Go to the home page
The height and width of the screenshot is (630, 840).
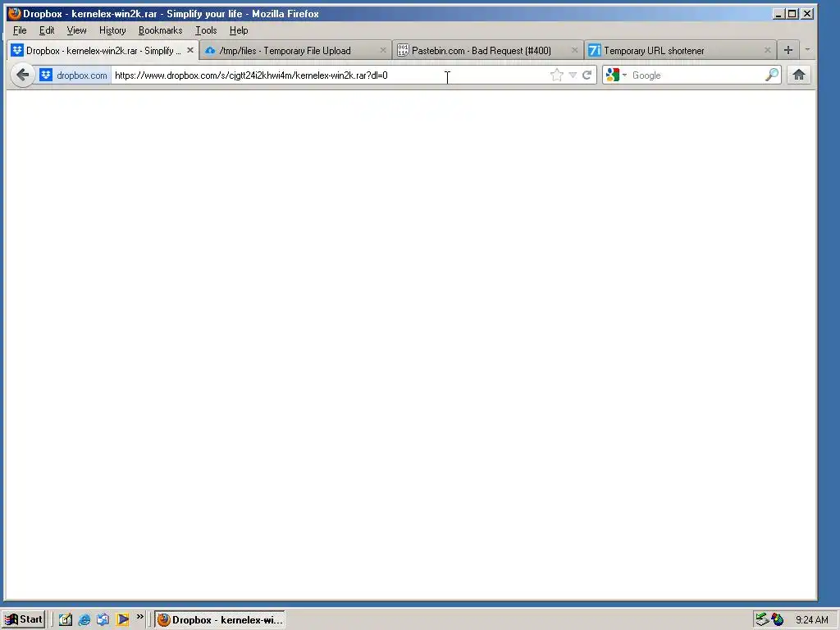coord(799,75)
